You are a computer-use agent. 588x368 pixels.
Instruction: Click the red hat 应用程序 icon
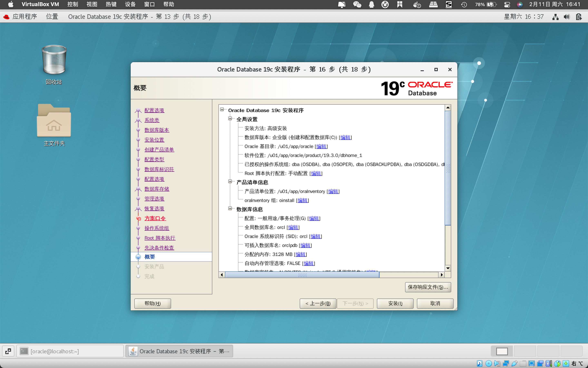pyautogui.click(x=6, y=17)
